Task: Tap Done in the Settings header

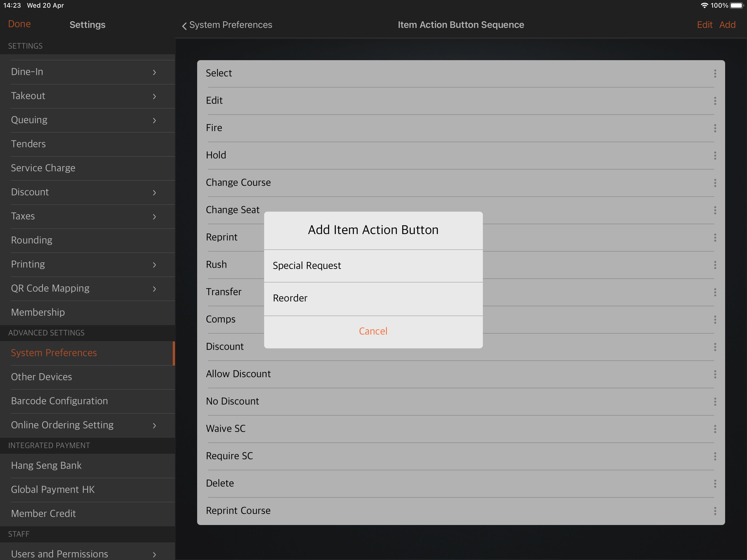Action: [x=19, y=24]
